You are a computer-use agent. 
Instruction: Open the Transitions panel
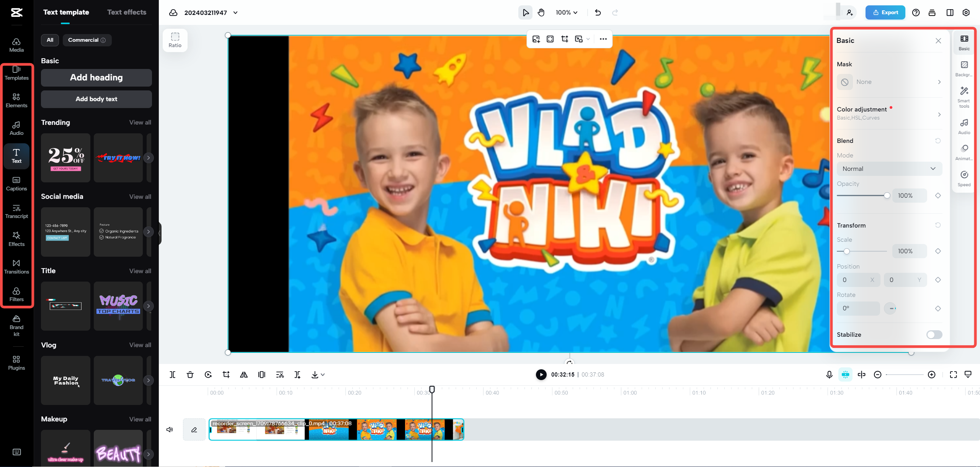coord(16,266)
